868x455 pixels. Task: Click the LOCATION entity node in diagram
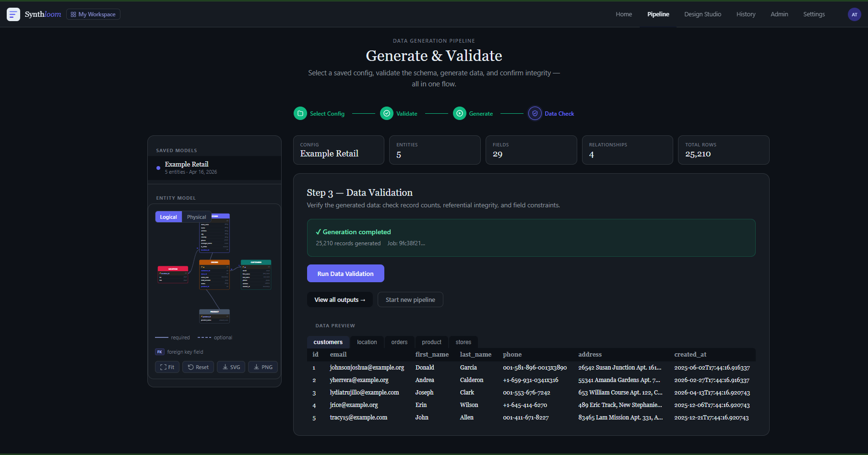(x=173, y=275)
